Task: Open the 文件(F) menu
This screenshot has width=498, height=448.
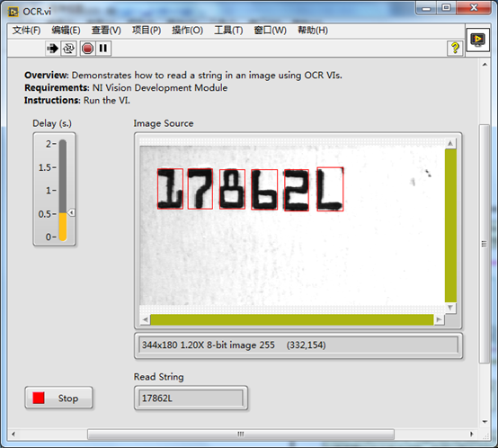Action: [26, 31]
